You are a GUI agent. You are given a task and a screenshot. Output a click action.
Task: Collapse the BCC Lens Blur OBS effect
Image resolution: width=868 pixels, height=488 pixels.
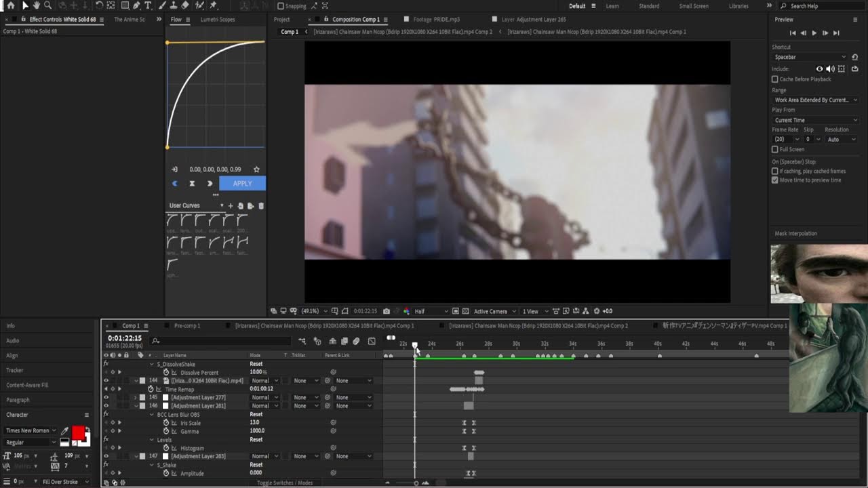[152, 414]
